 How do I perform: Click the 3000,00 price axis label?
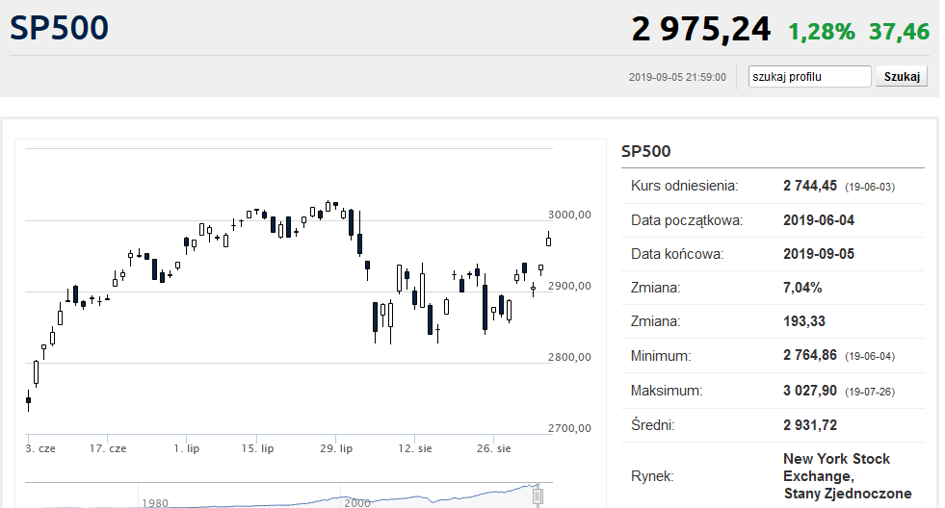[x=570, y=215]
